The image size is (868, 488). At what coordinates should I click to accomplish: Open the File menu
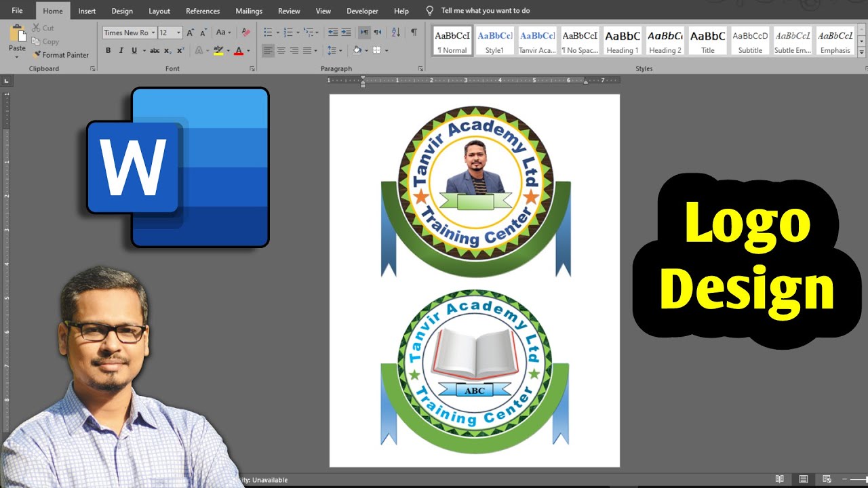tap(17, 11)
